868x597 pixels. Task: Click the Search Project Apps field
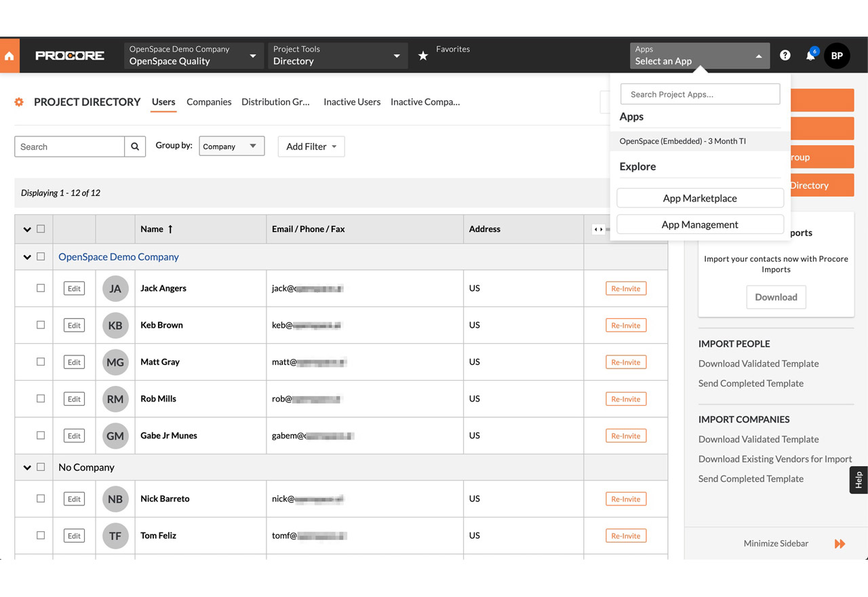(x=700, y=94)
